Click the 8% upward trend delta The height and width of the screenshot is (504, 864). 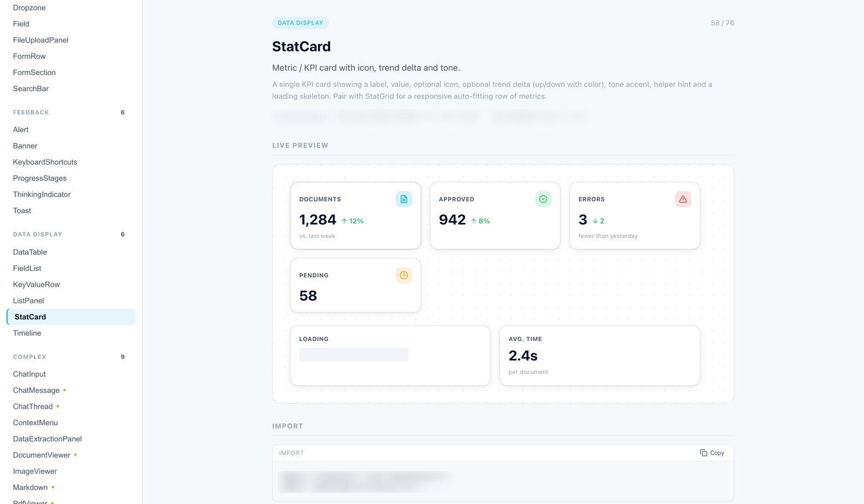(481, 221)
